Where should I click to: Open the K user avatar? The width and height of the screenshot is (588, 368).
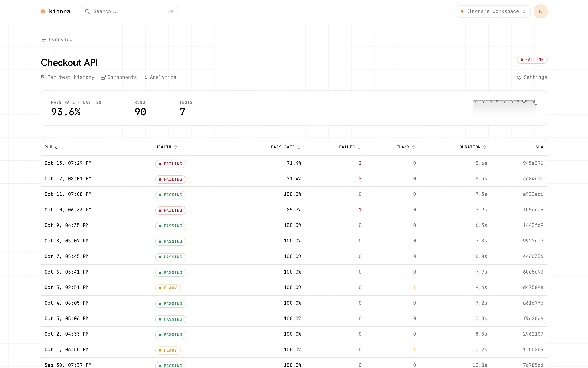[540, 11]
